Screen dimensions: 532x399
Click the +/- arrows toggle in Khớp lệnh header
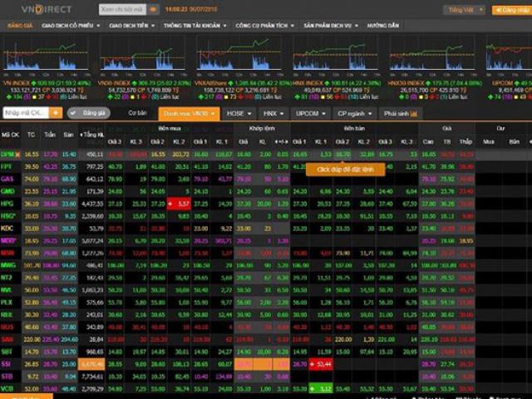point(282,141)
